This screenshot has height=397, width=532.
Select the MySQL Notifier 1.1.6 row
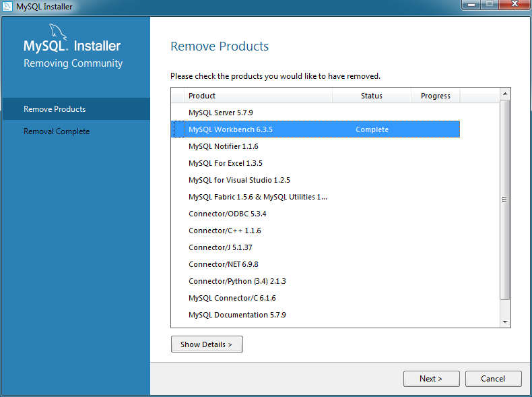pos(316,146)
